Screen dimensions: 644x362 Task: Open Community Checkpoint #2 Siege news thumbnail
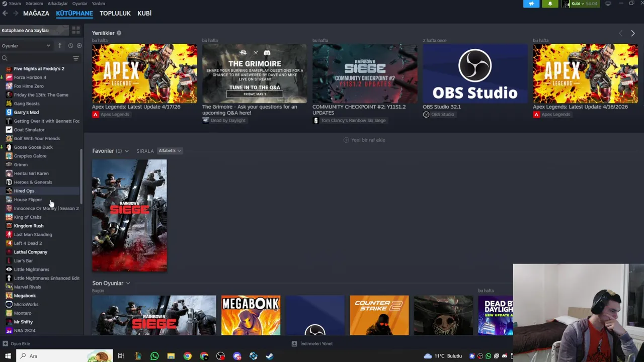tap(365, 73)
